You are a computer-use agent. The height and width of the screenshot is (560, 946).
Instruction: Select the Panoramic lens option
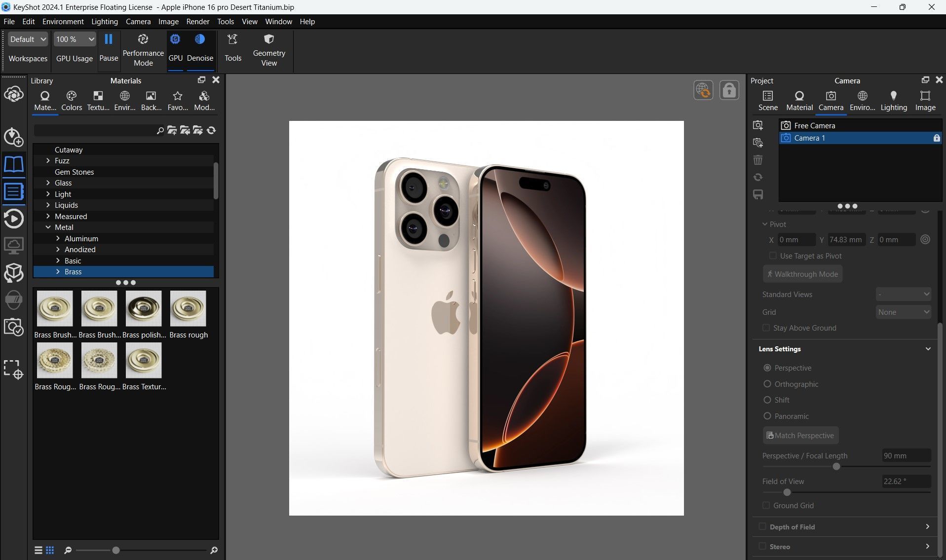tap(767, 416)
